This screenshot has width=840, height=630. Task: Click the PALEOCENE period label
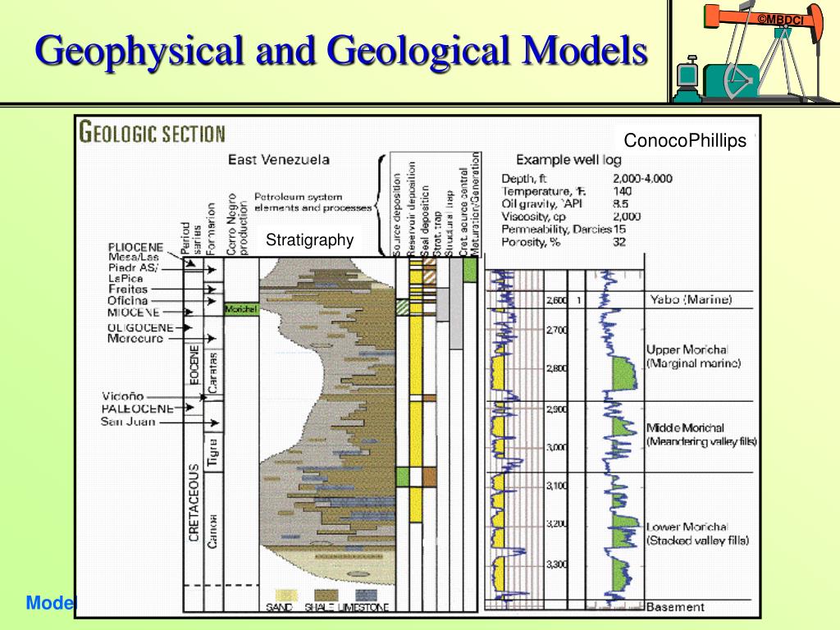[x=138, y=409]
